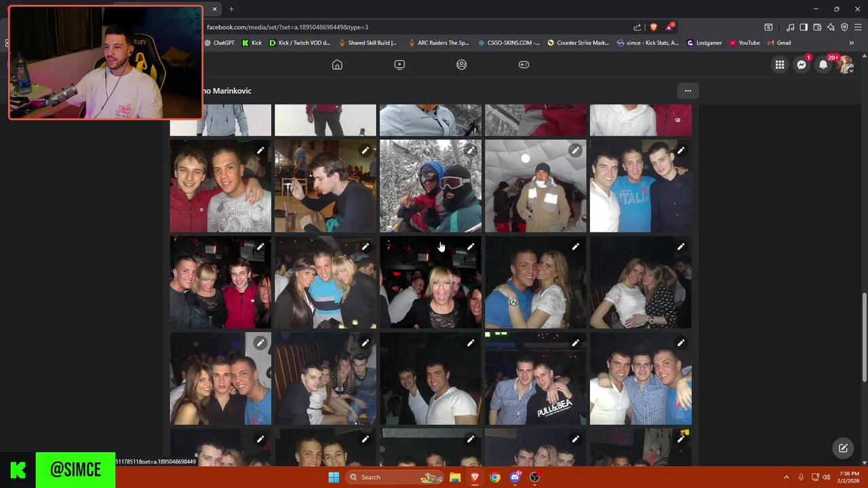868x488 pixels.
Task: Open a new browser tab
Action: 231,9
